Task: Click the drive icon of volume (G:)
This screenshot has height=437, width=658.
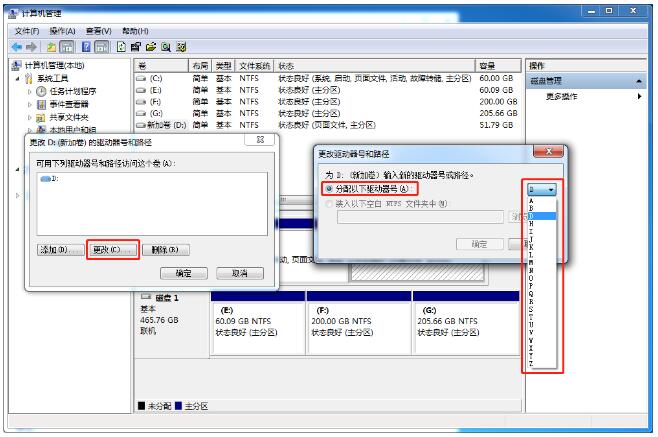Action: tap(141, 113)
